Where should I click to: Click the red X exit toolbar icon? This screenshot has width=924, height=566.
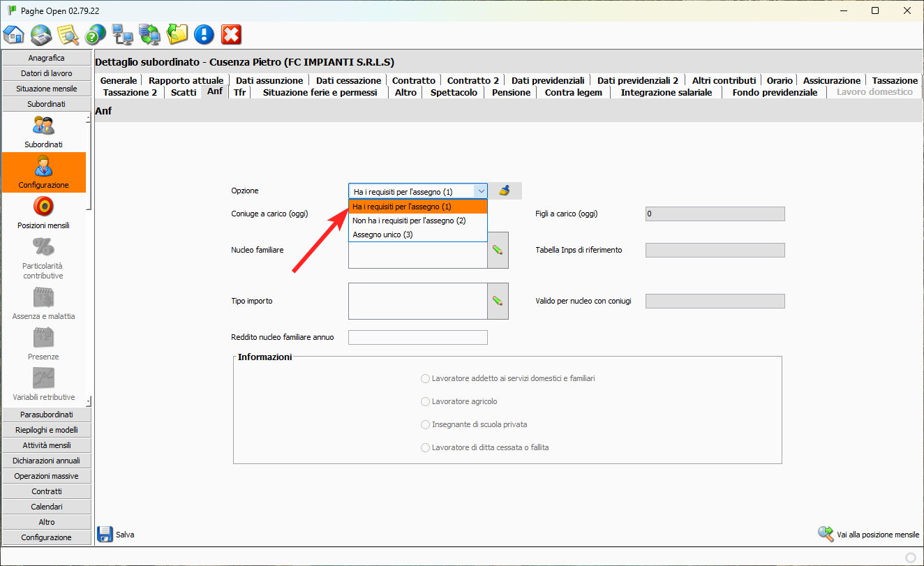[x=231, y=34]
